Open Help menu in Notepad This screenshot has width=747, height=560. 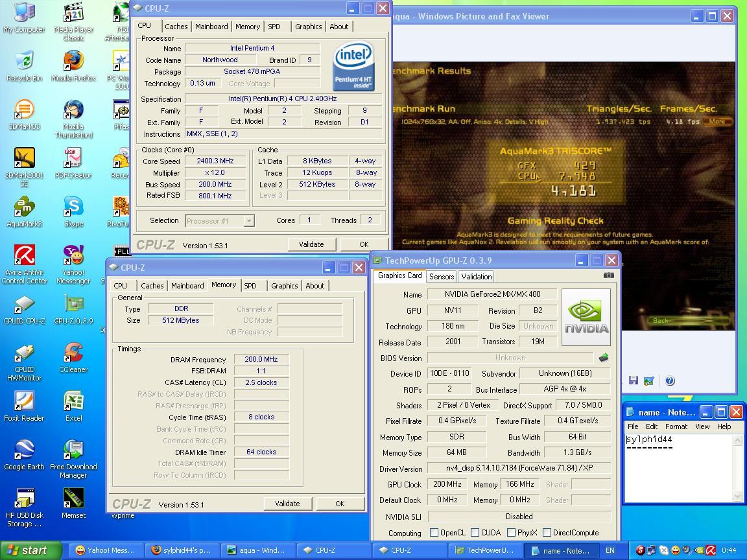tap(724, 426)
